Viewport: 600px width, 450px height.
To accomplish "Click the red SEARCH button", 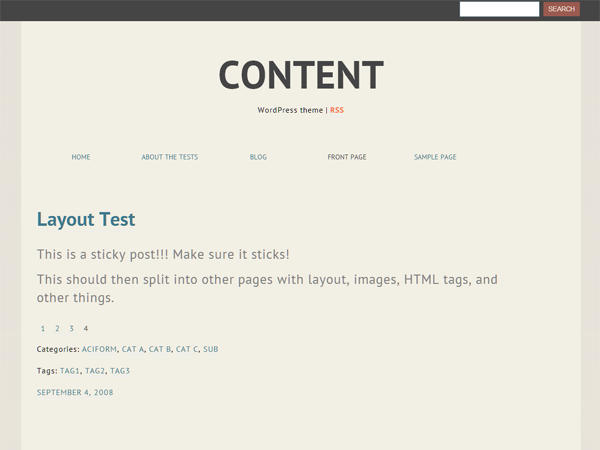I will [x=561, y=9].
